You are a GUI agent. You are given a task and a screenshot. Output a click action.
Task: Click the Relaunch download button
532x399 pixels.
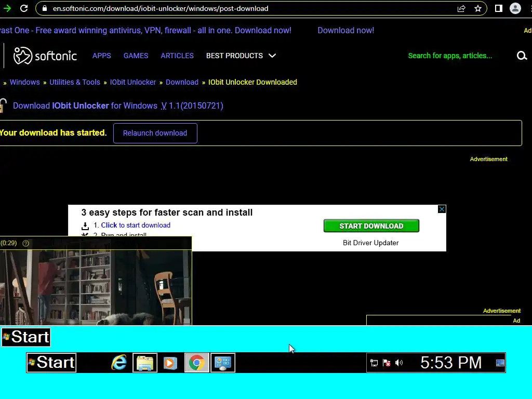click(x=155, y=133)
